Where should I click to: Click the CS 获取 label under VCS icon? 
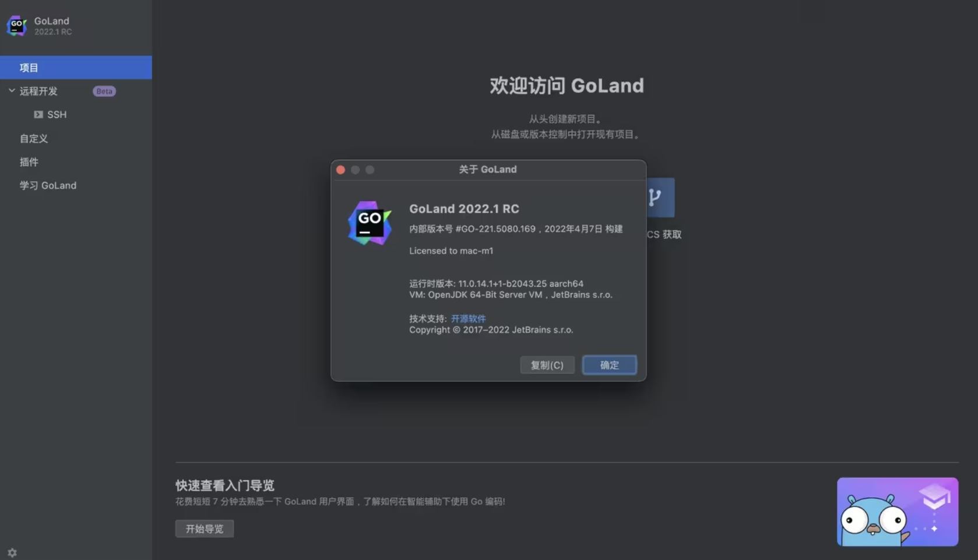tap(664, 234)
